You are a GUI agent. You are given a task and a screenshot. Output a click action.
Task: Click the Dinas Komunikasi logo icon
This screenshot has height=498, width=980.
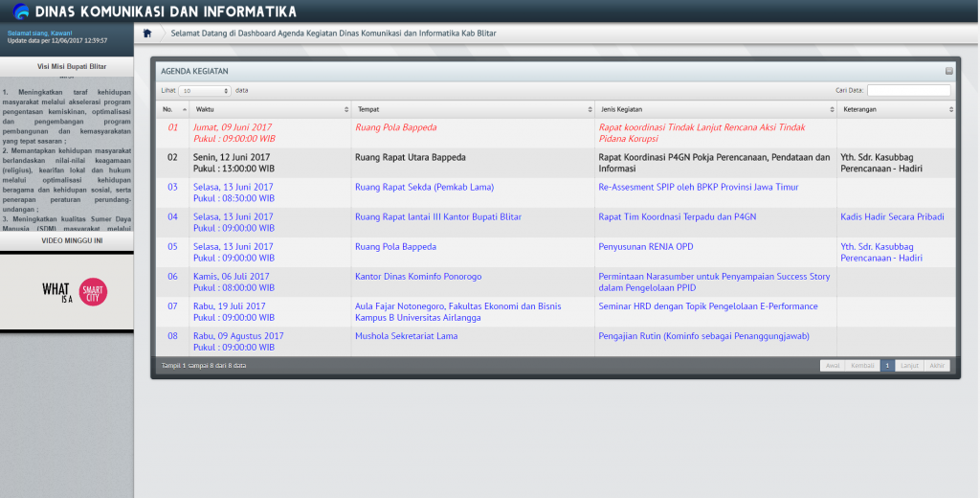pyautogui.click(x=19, y=11)
